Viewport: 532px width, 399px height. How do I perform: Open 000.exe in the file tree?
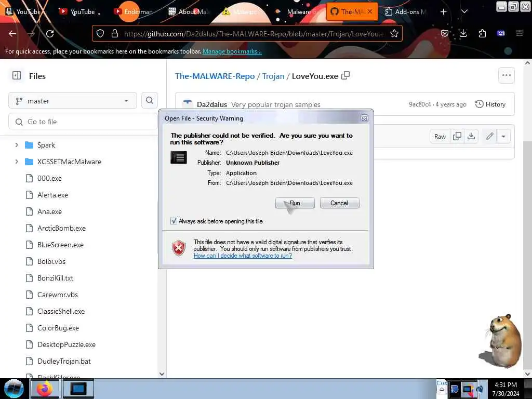[x=49, y=178]
